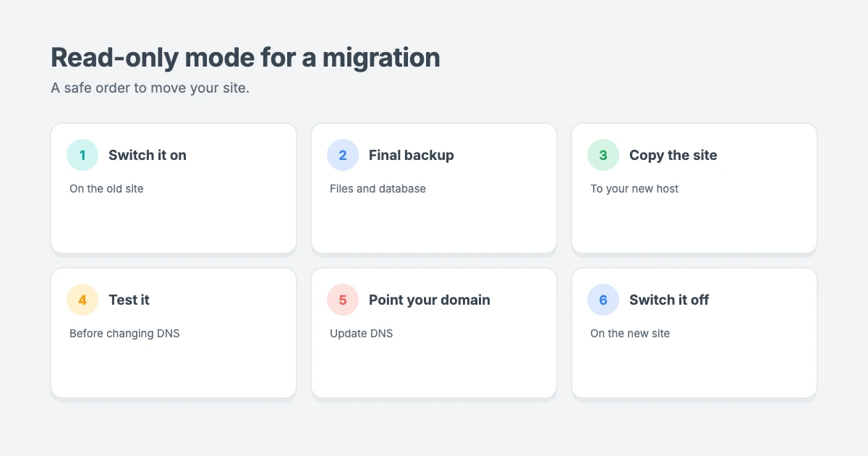
Task: Click the teal step 1 circle badge
Action: click(x=82, y=155)
